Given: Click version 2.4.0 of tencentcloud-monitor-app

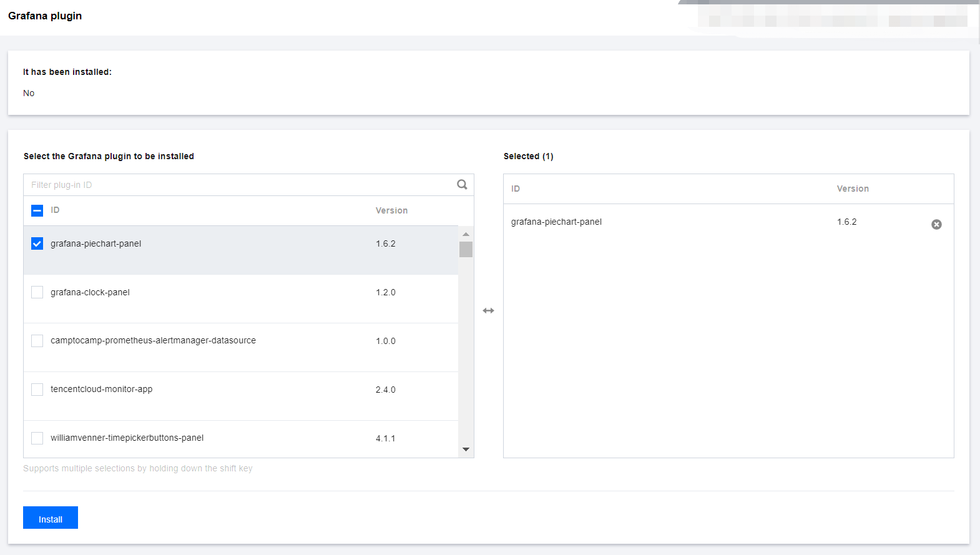Looking at the screenshot, I should click(386, 390).
